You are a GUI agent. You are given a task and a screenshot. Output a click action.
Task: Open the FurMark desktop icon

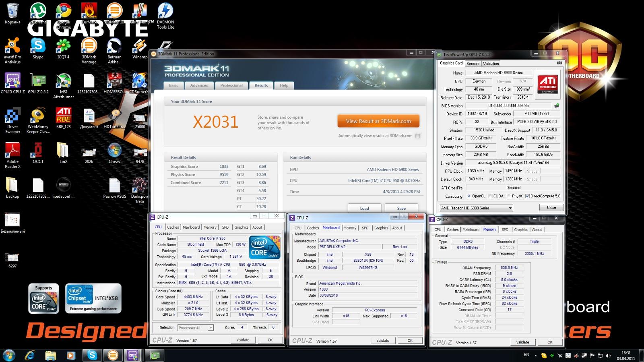pos(89,13)
